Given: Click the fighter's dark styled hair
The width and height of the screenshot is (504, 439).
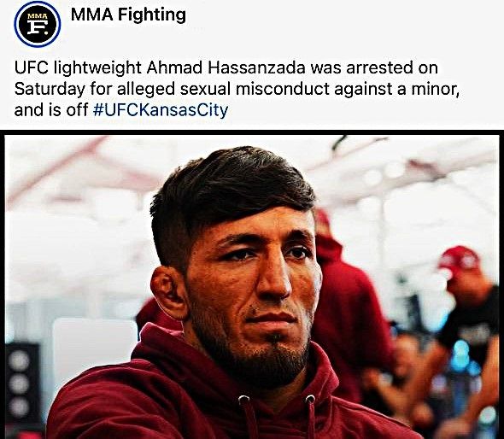Looking at the screenshot, I should pos(231,190).
